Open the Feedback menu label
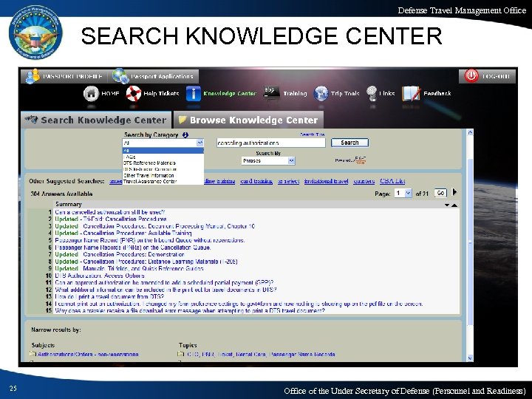 [x=437, y=94]
